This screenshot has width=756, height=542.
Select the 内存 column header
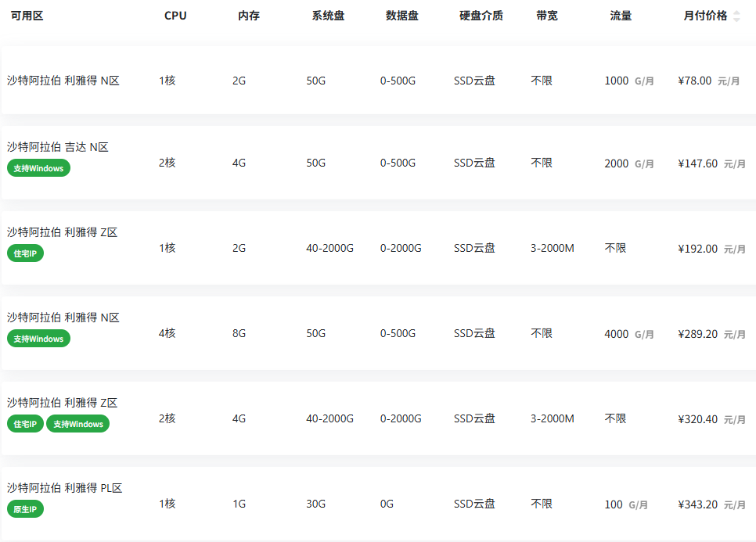[x=249, y=16]
